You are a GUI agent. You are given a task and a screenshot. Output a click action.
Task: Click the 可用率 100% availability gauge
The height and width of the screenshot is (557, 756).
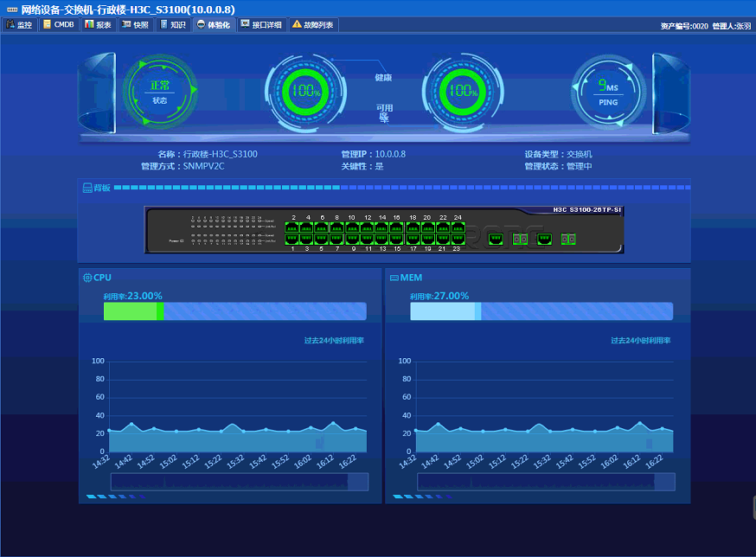(x=463, y=92)
